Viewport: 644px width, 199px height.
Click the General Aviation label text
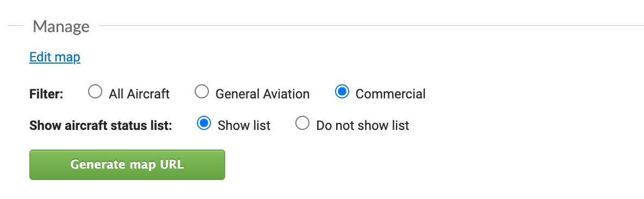263,94
